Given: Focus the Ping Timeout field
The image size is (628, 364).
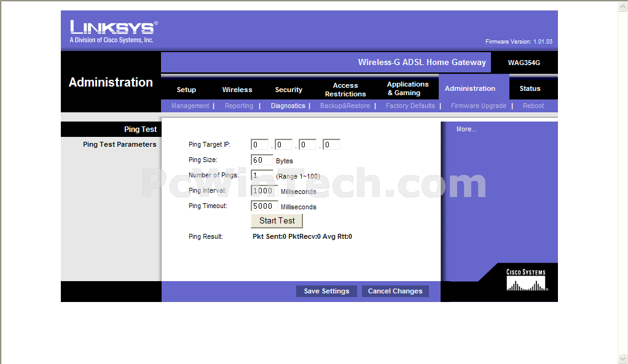Looking at the screenshot, I should [x=264, y=206].
